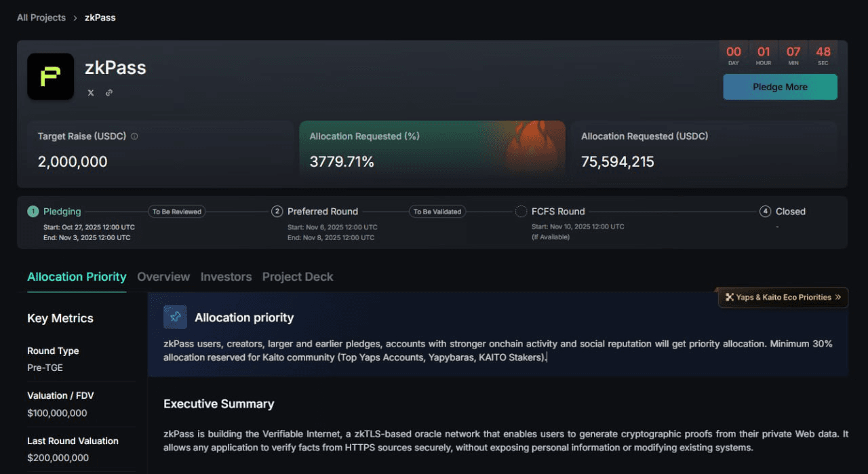Screen dimensions: 868x474
Task: Click the Target Raise info icon
Action: (x=134, y=136)
